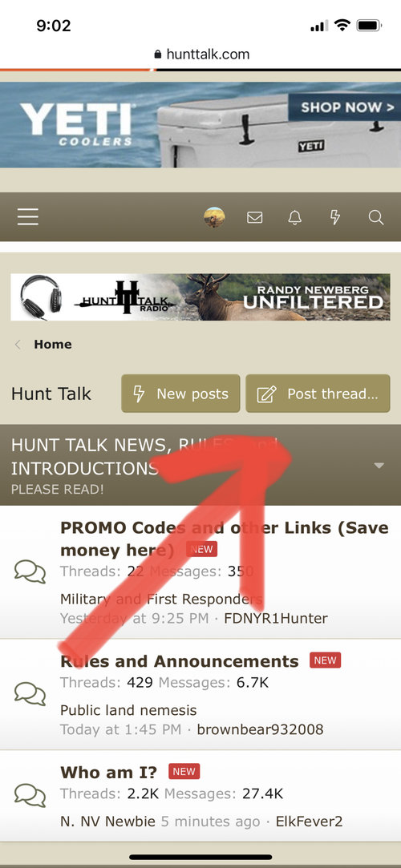The height and width of the screenshot is (868, 401).
Task: Open the Hunt Talk Radio Unfiltered banner
Action: (x=200, y=297)
